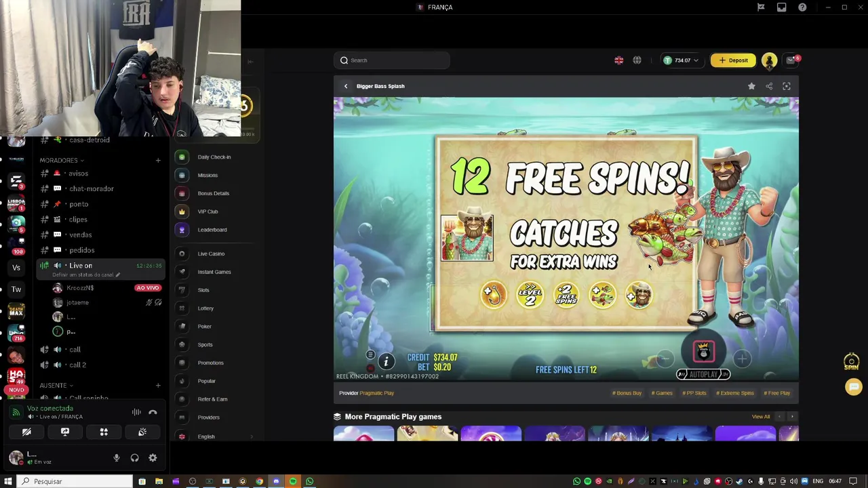Open the Spin wheel icon on the right edge
This screenshot has width=868, height=488.
click(x=852, y=362)
